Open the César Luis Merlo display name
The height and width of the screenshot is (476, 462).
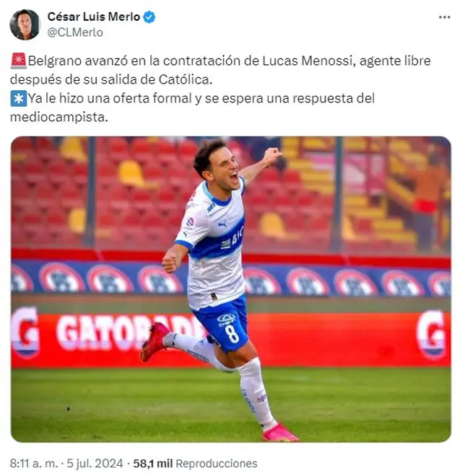(x=93, y=17)
